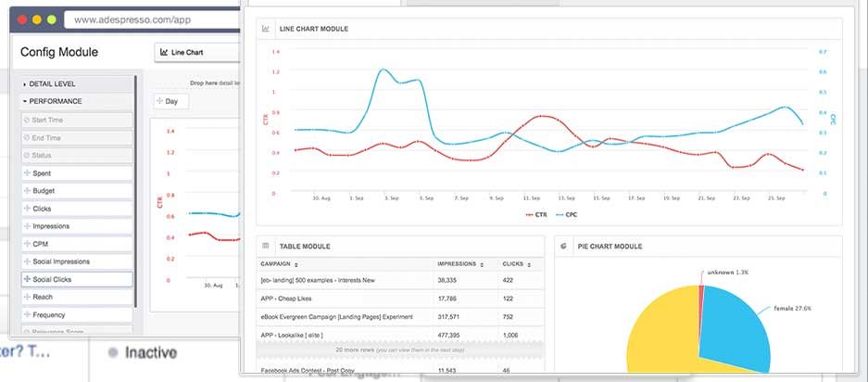
Task: Click the handle icon on the Day chip
Action: tap(160, 101)
